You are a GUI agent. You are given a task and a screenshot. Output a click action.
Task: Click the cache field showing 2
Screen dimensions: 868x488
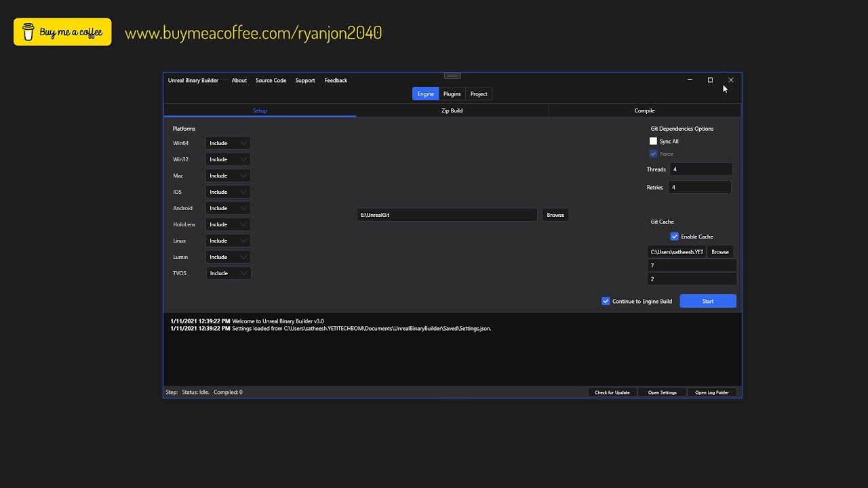click(692, 279)
